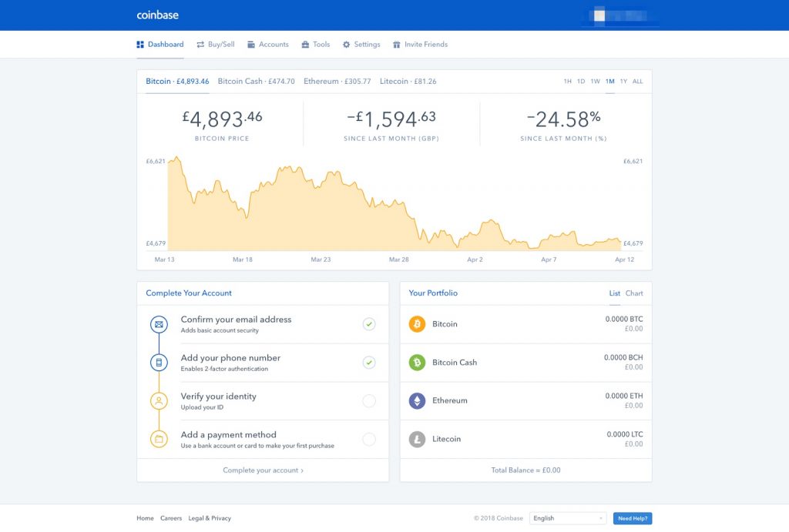Click the person icon for identity verification
Image resolution: width=789 pixels, height=532 pixels.
(159, 401)
